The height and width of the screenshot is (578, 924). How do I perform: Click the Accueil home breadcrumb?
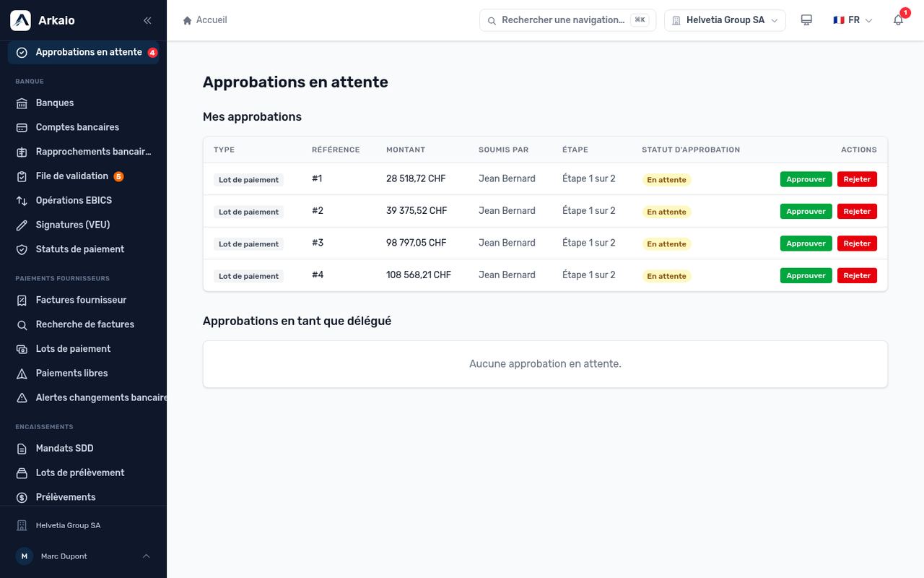(x=205, y=20)
